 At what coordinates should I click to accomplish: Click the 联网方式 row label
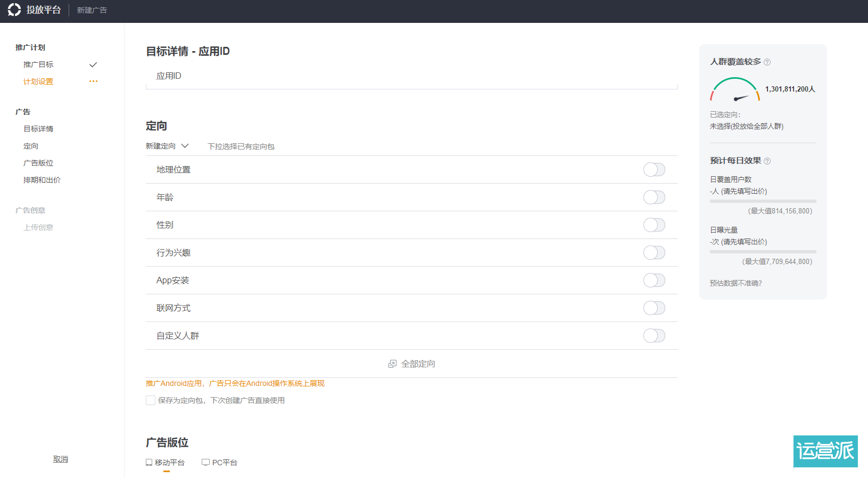click(173, 308)
